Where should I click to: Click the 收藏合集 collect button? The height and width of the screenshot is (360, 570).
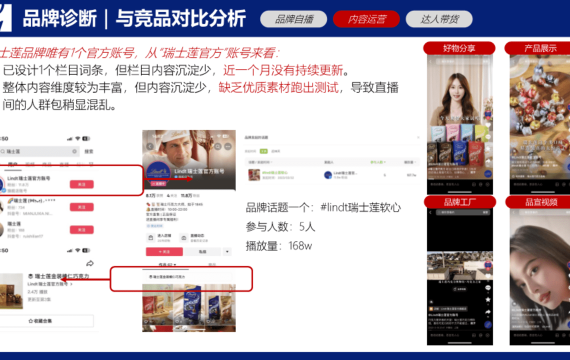46,321
